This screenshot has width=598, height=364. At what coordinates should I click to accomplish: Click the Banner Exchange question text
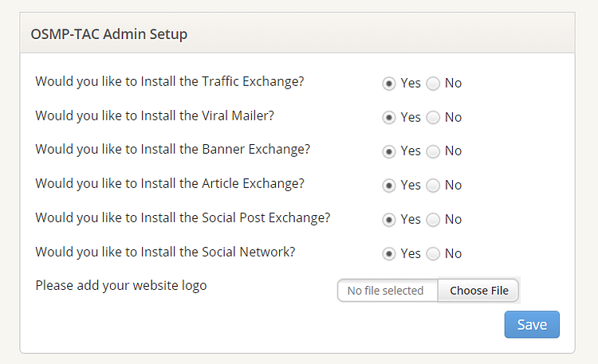coord(172,149)
